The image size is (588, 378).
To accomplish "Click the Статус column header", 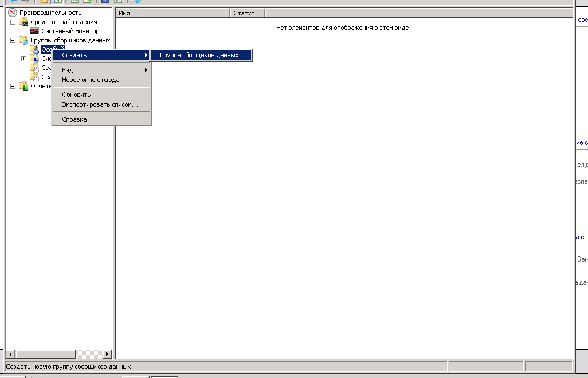I will pos(247,13).
